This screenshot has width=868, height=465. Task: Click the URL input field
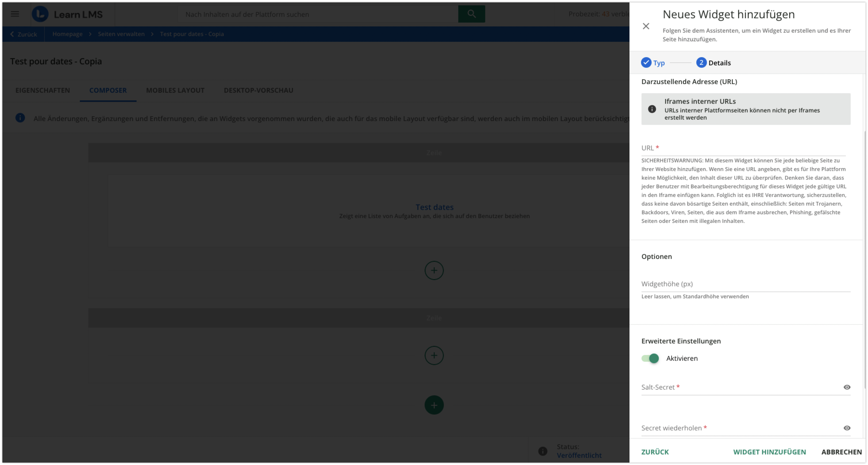click(743, 148)
